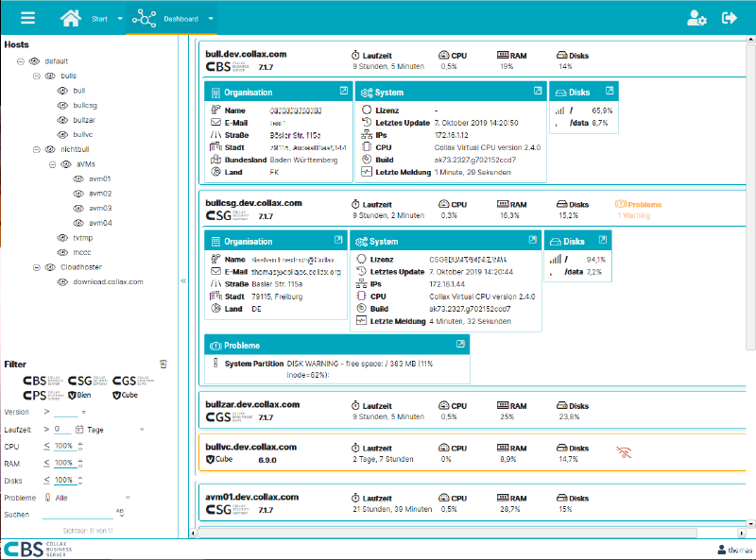
Task: Open the Version comparison dropdown
Action: [x=84, y=412]
